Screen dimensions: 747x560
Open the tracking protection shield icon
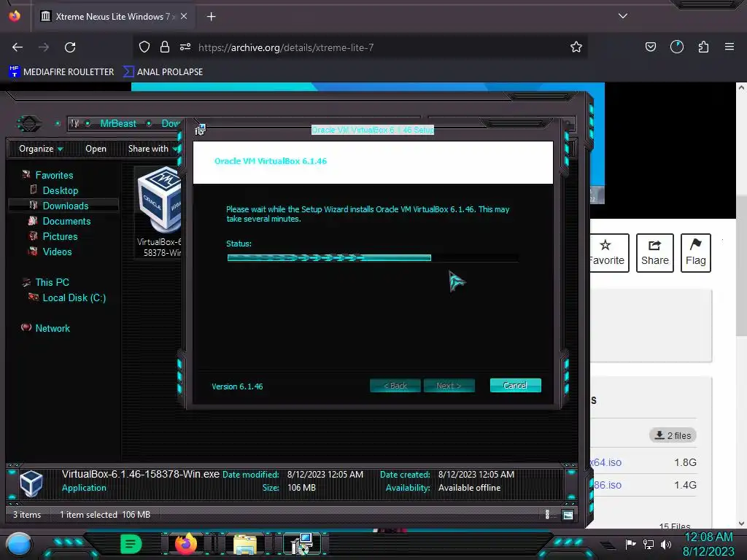coord(144,47)
